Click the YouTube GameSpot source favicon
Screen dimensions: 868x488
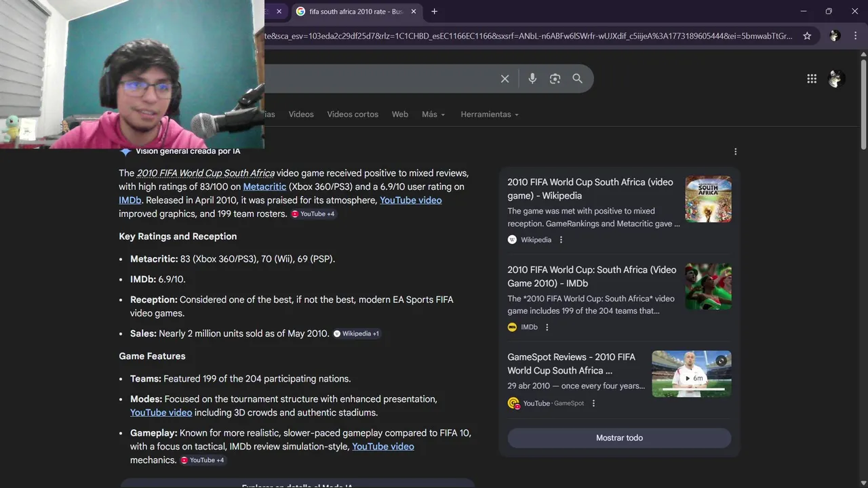[513, 403]
